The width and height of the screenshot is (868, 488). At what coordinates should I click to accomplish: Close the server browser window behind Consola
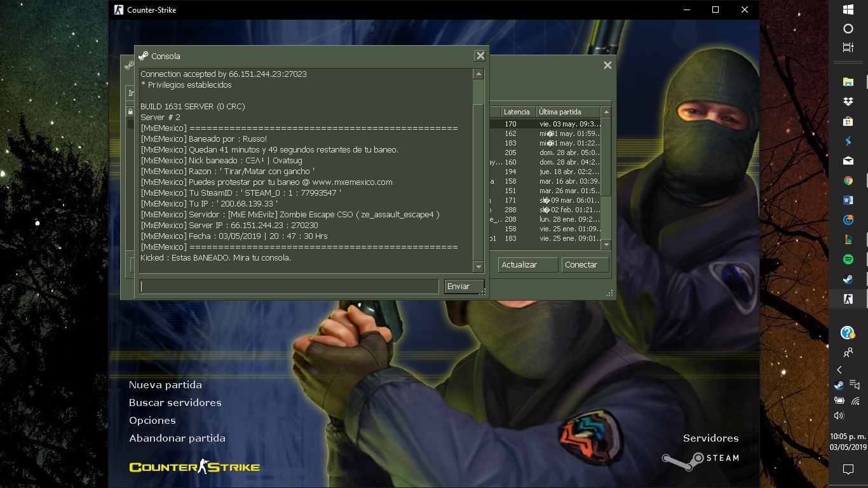point(607,65)
